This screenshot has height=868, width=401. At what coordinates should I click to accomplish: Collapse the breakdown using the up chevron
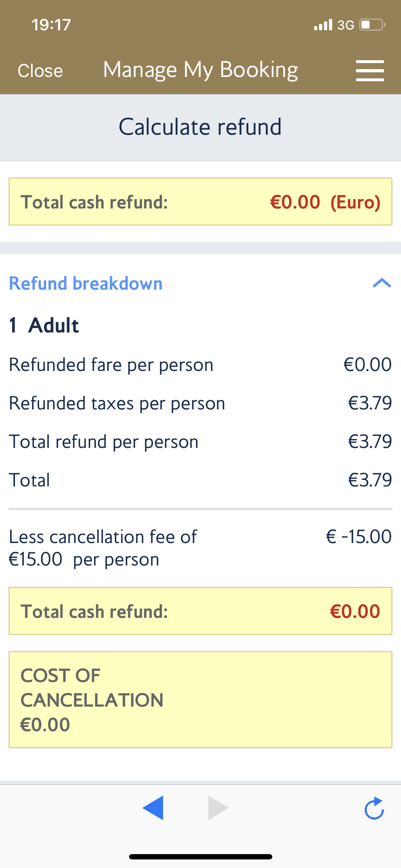tap(382, 283)
